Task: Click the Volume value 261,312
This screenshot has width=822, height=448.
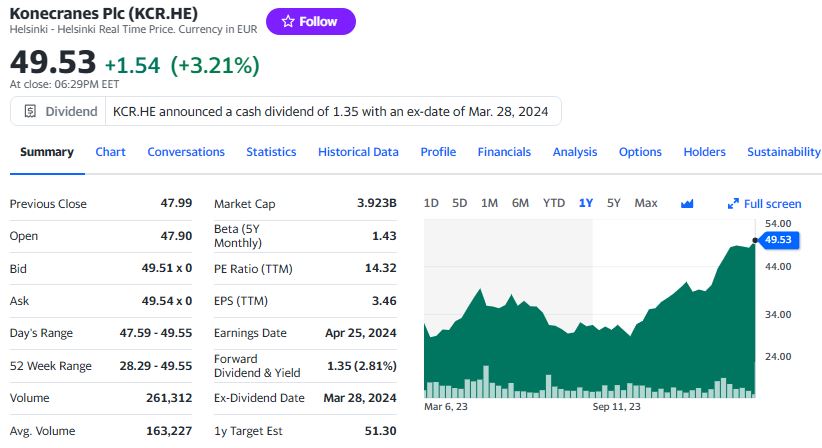Action: tap(169, 398)
